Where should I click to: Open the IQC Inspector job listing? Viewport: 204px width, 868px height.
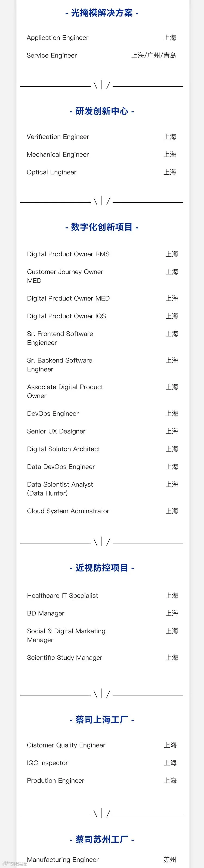coord(48,762)
